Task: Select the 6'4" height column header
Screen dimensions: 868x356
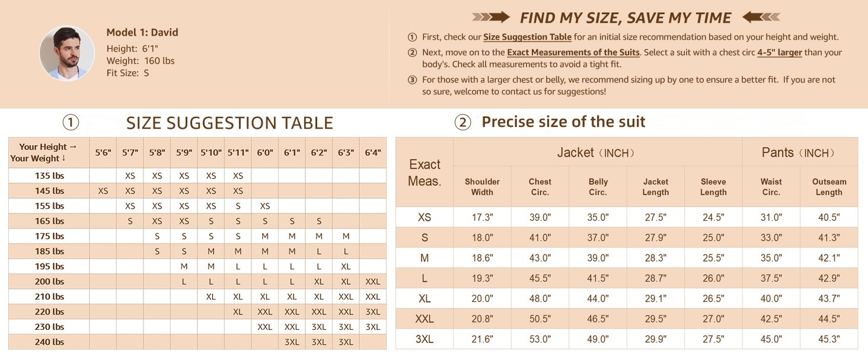Action: [x=372, y=152]
